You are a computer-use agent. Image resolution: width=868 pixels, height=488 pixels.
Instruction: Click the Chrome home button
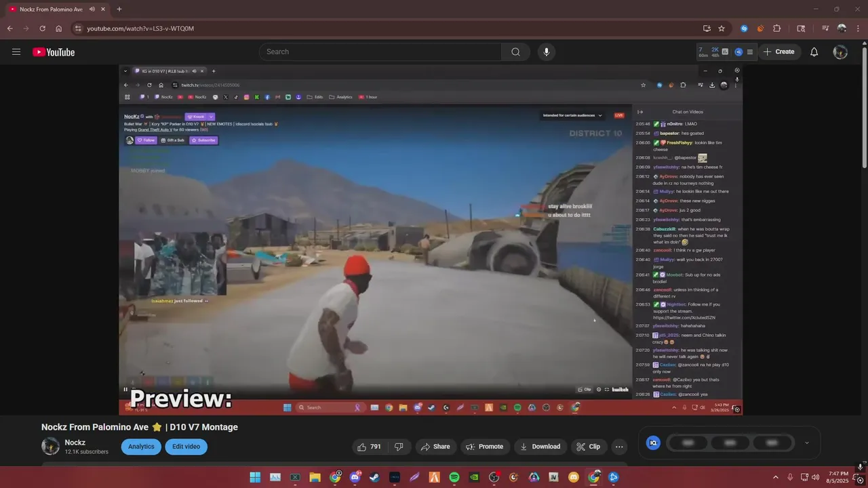(x=59, y=28)
